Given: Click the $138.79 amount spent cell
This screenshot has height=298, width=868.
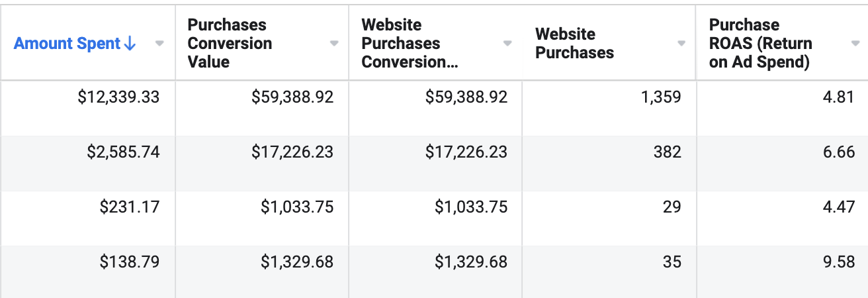Looking at the screenshot, I should point(130,262).
